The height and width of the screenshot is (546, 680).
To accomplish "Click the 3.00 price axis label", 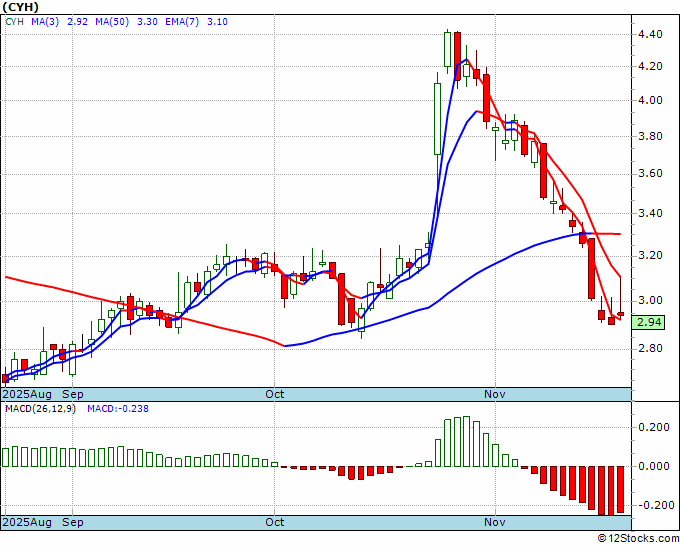I will 650,300.
